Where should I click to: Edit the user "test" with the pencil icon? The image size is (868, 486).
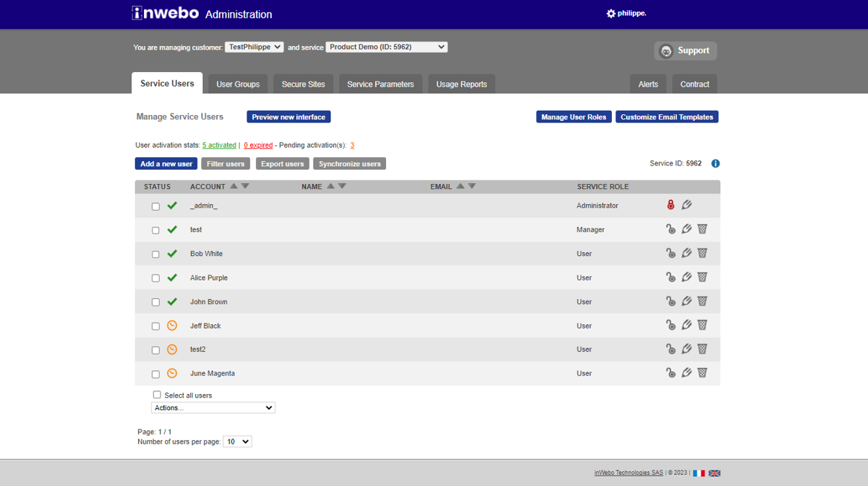pos(686,229)
